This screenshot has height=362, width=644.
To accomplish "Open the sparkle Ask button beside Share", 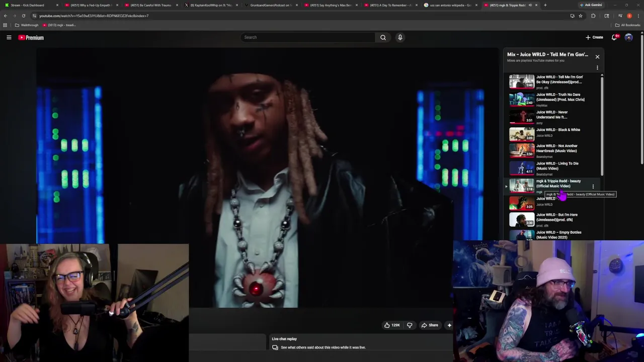I will (449, 325).
